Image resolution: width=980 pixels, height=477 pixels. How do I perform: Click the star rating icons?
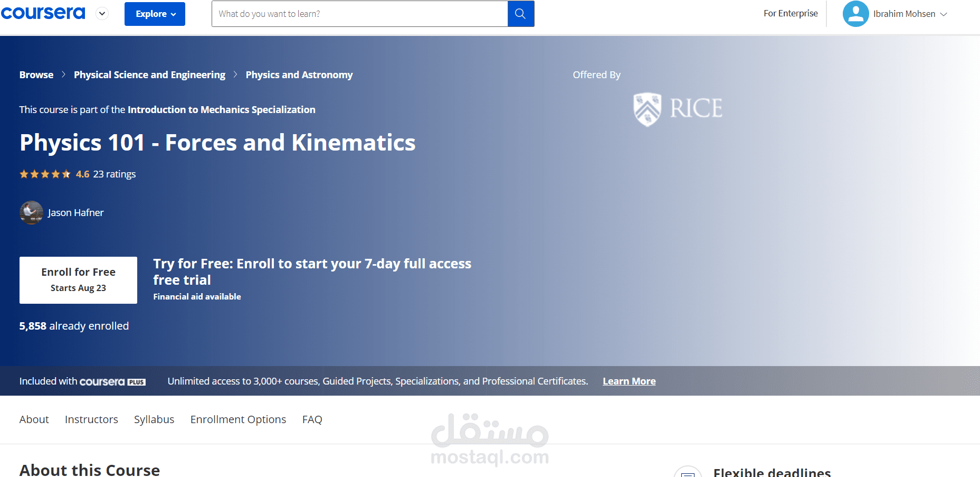coord(45,174)
